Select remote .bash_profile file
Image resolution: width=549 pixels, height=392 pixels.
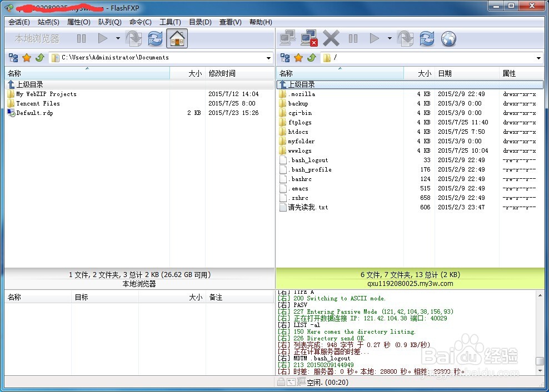pyautogui.click(x=306, y=169)
